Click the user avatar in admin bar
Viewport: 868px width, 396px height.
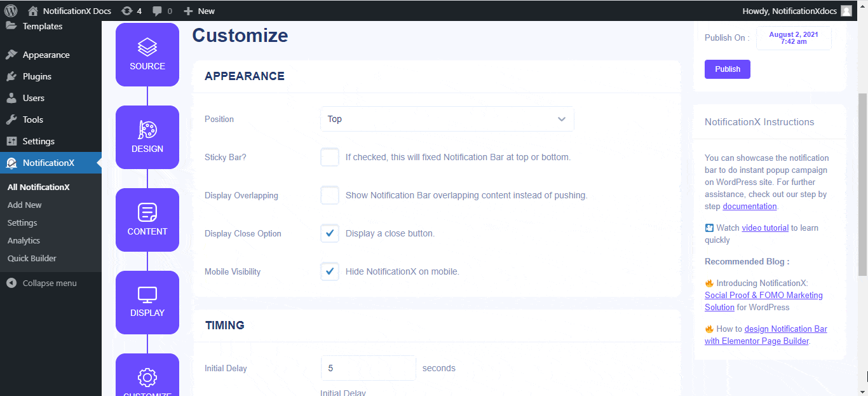coord(846,11)
